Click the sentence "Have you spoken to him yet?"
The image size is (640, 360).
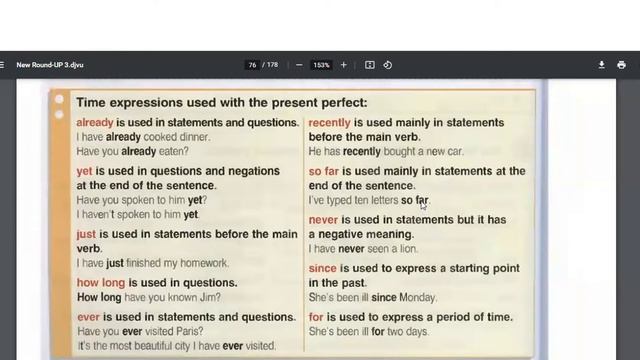[142, 200]
